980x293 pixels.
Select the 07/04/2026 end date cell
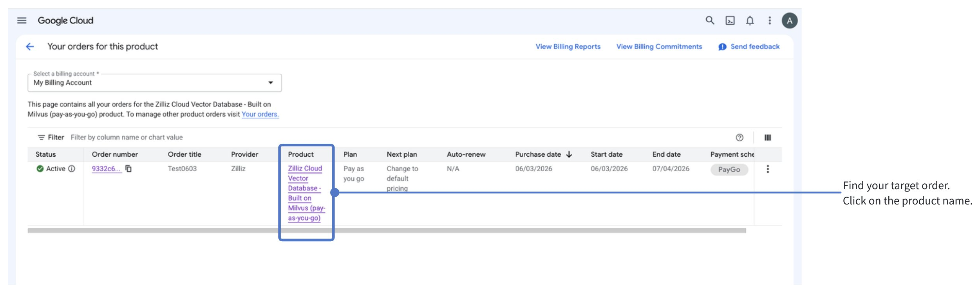click(x=671, y=169)
